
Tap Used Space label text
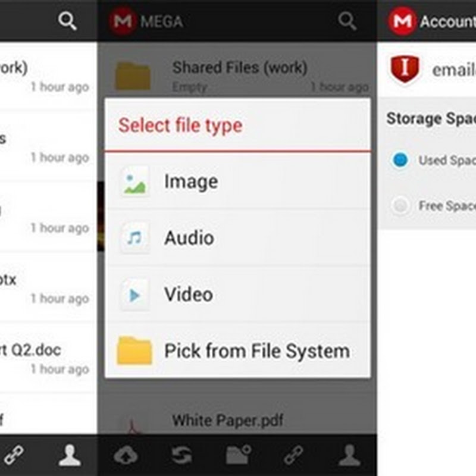447,161
